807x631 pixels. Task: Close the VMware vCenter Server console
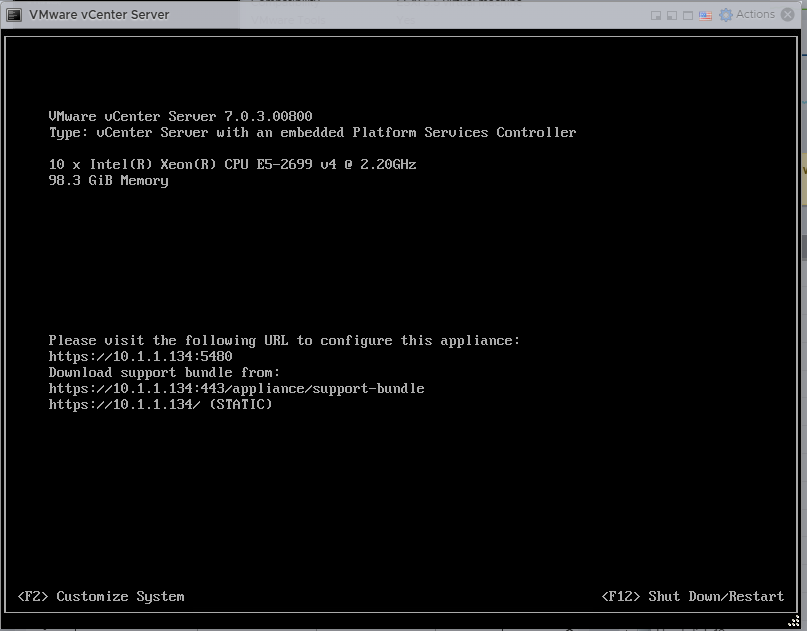(787, 14)
